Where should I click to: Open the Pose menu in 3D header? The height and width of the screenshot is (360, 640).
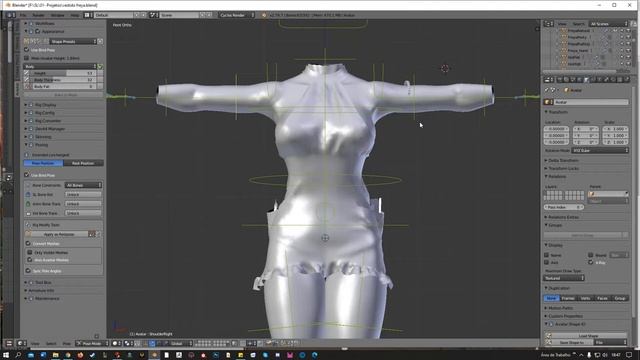[67, 343]
